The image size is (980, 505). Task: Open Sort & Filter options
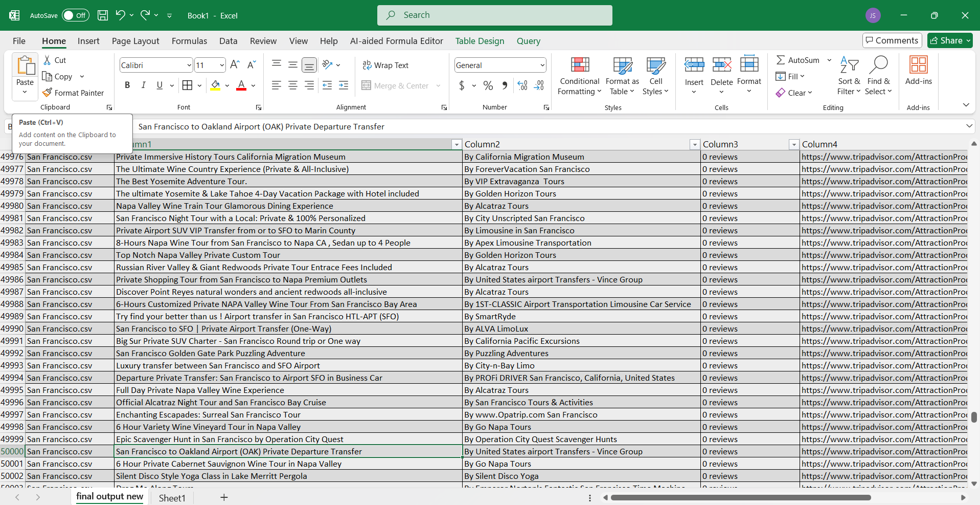849,76
